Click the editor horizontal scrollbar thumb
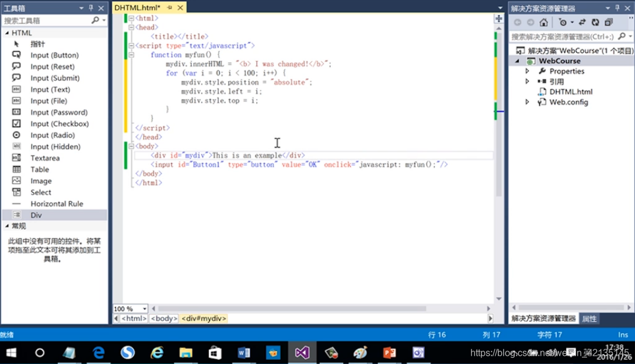This screenshot has height=364, width=635. click(292, 309)
